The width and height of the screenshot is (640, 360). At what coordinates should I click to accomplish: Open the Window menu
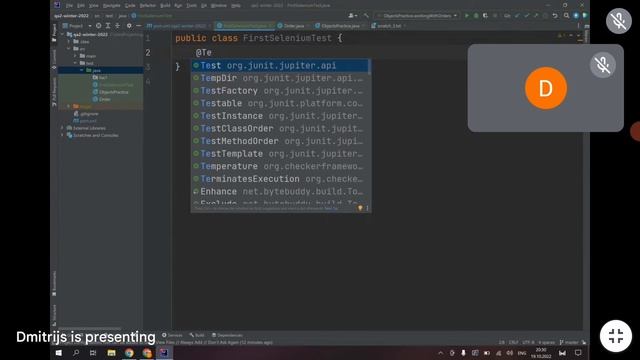[219, 6]
